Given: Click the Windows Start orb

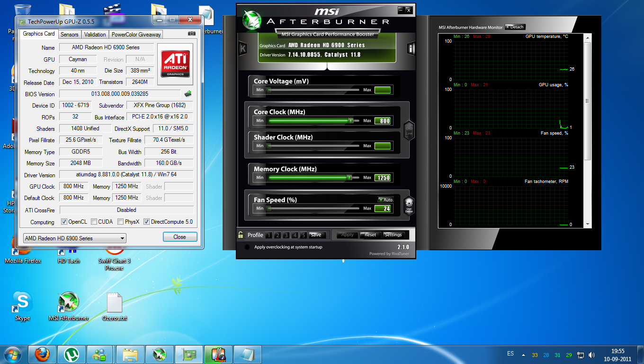Looking at the screenshot, I should pyautogui.click(x=13, y=354).
